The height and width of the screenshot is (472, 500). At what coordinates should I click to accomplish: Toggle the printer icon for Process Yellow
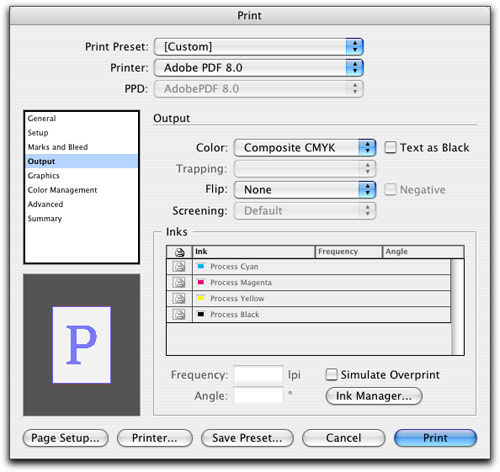pyautogui.click(x=179, y=298)
